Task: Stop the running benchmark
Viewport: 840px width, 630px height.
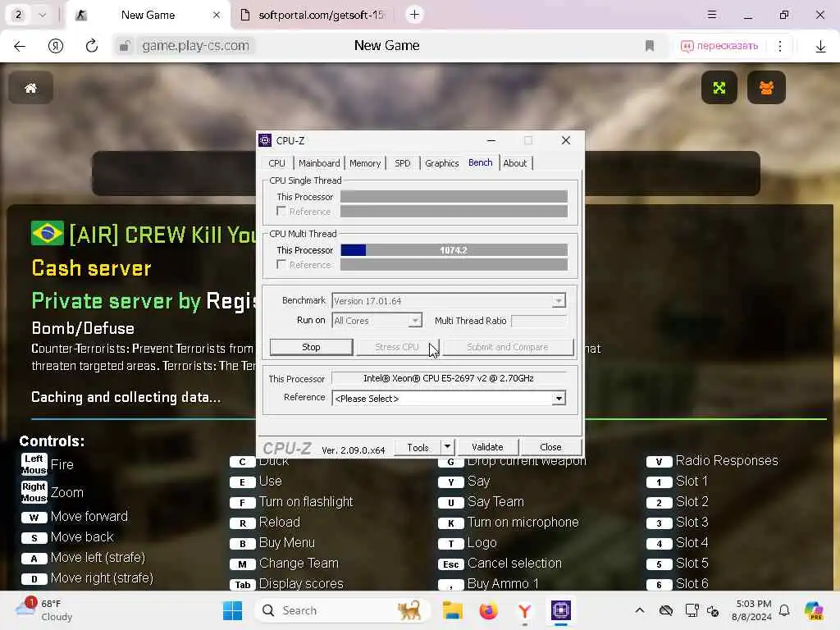Action: coord(311,347)
